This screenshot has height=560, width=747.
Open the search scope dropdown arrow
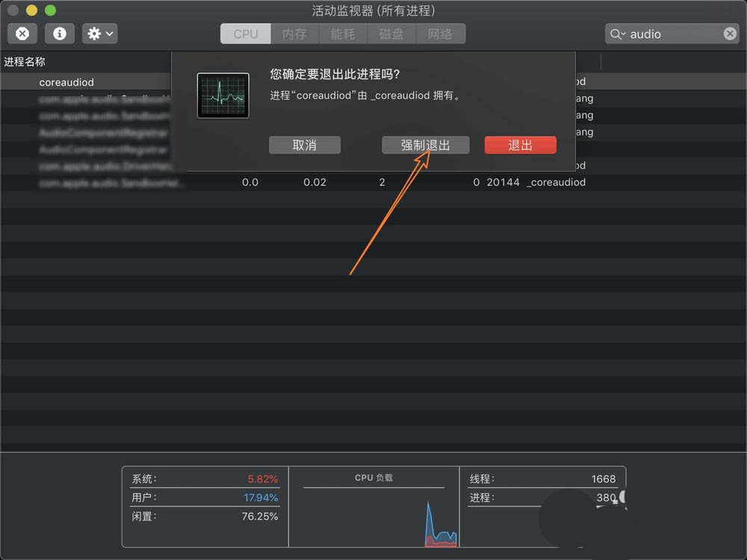tap(625, 34)
